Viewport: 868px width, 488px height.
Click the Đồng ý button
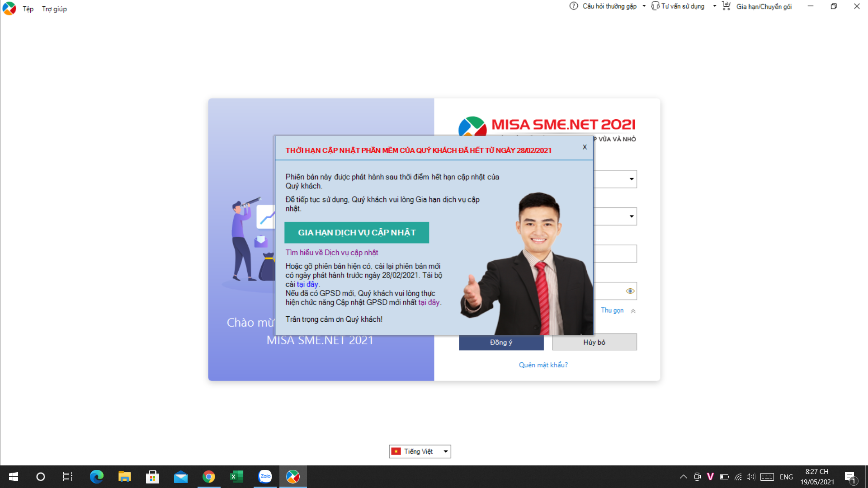pos(501,343)
